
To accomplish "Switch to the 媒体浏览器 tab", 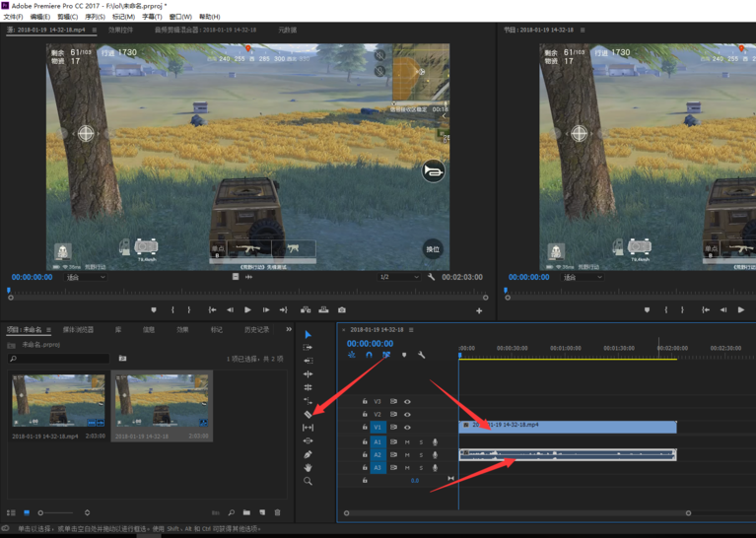I will [x=79, y=330].
